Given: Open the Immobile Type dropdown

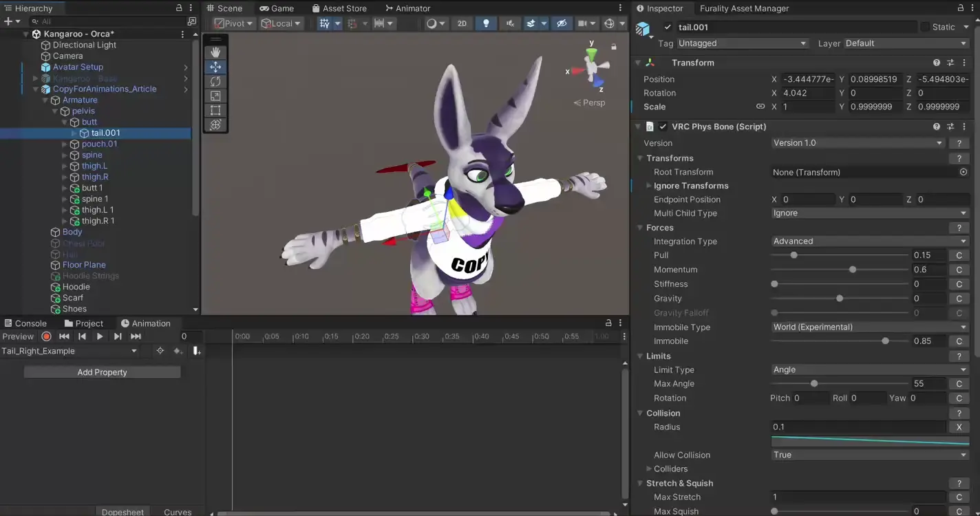Looking at the screenshot, I should [869, 327].
